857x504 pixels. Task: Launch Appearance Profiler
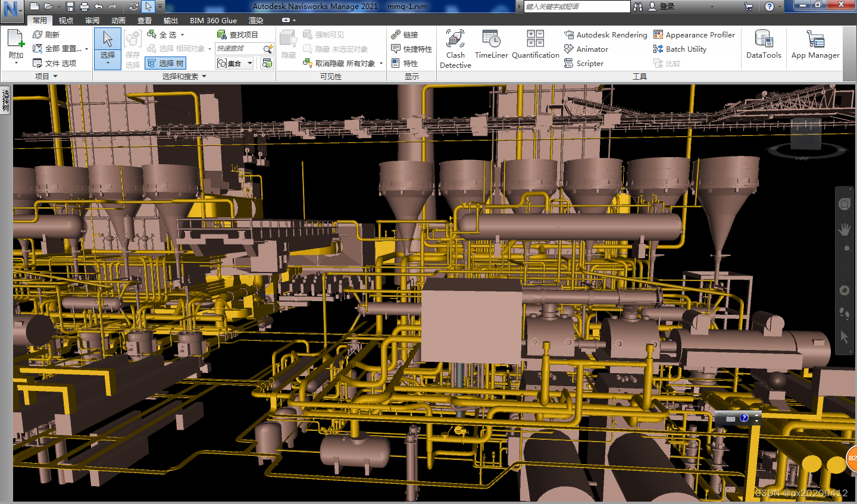point(694,35)
